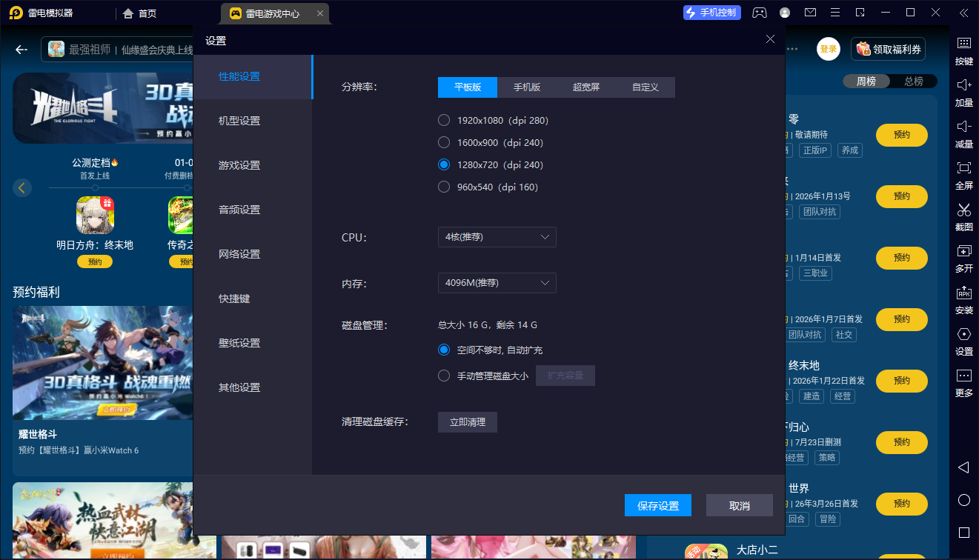Switch ranking to 周榜

click(866, 81)
